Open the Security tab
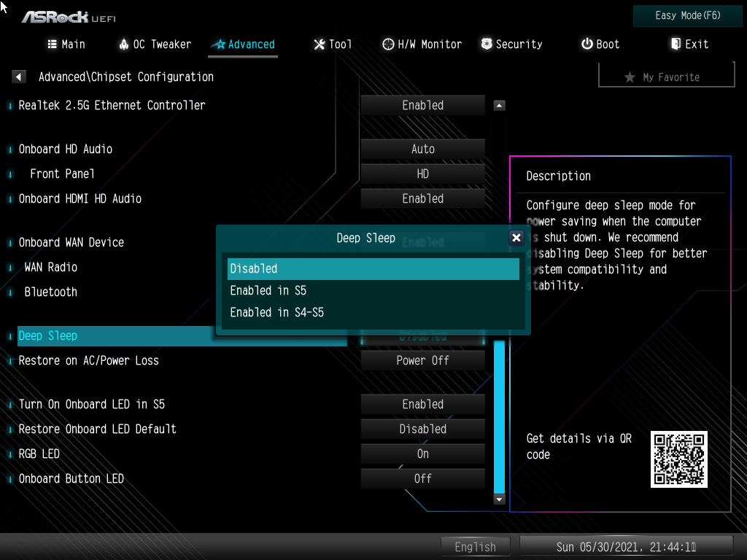This screenshot has width=747, height=560. [512, 44]
